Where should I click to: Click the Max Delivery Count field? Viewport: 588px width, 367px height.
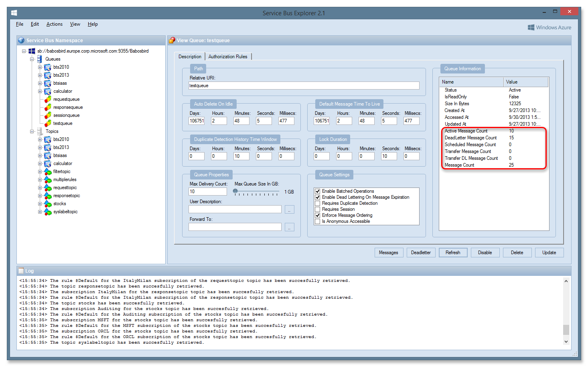(208, 192)
